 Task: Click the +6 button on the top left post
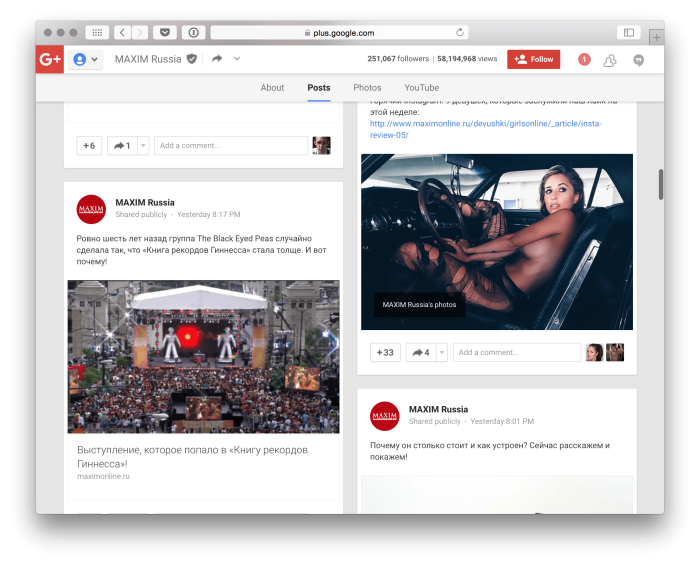(x=89, y=145)
